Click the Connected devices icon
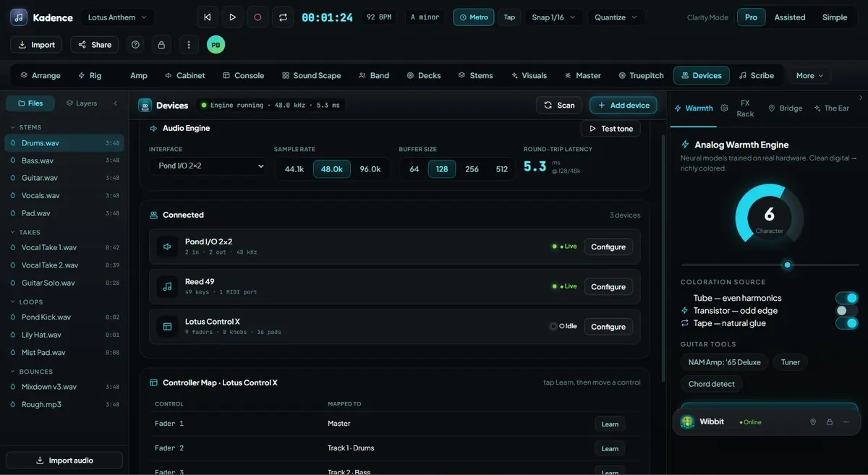This screenshot has height=475, width=868. [153, 215]
